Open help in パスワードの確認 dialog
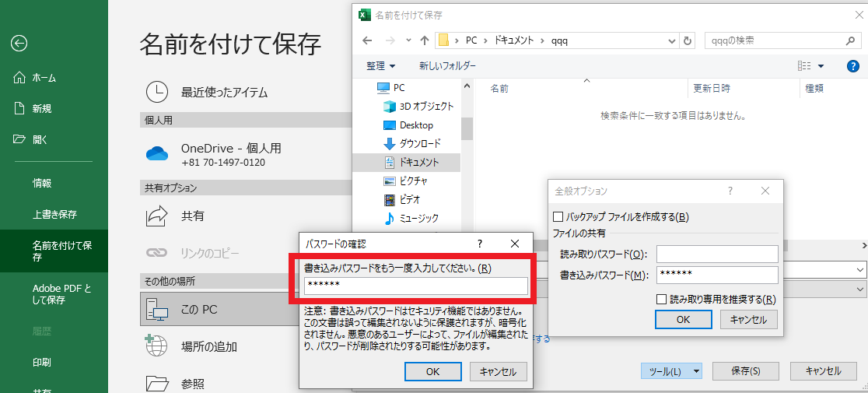 pos(480,244)
